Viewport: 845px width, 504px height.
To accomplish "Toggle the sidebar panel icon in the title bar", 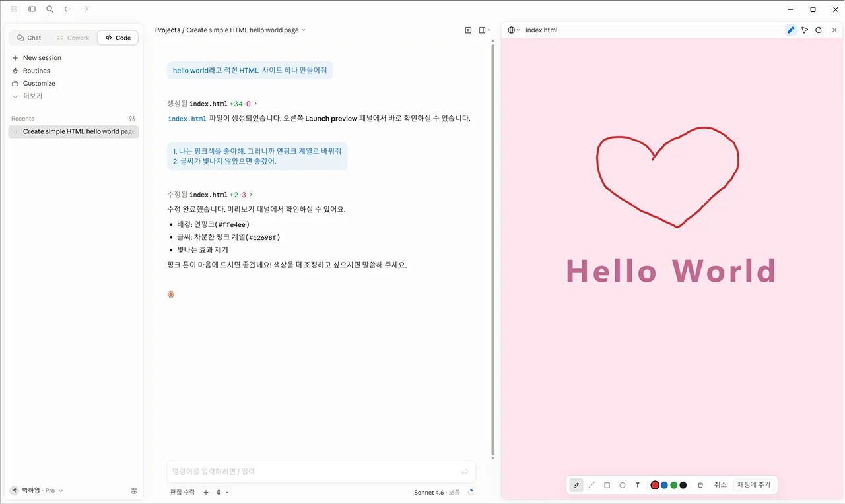I will click(32, 9).
